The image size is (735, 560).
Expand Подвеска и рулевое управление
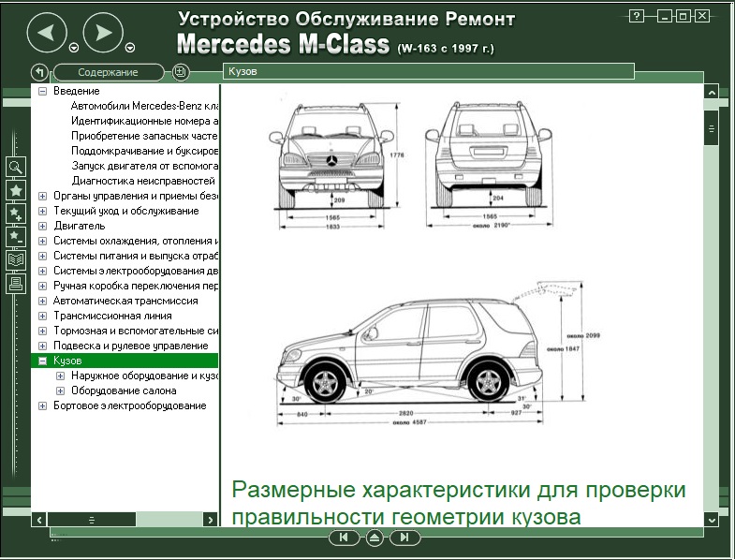coord(42,346)
